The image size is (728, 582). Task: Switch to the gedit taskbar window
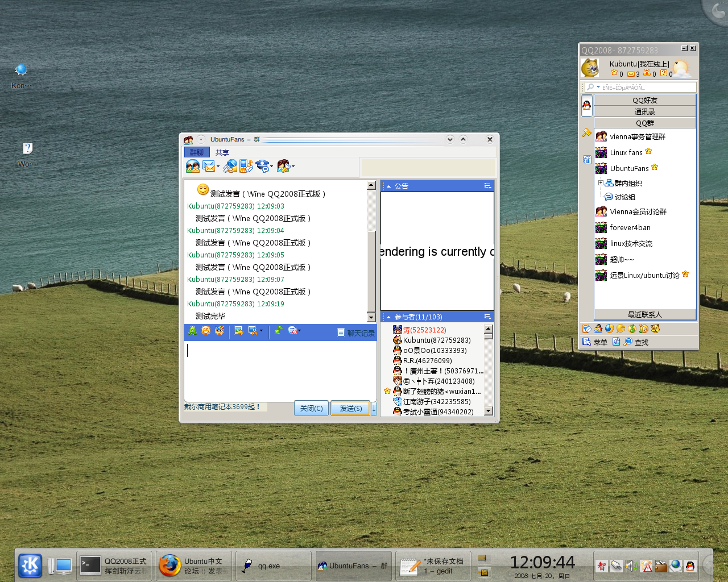coord(433,566)
